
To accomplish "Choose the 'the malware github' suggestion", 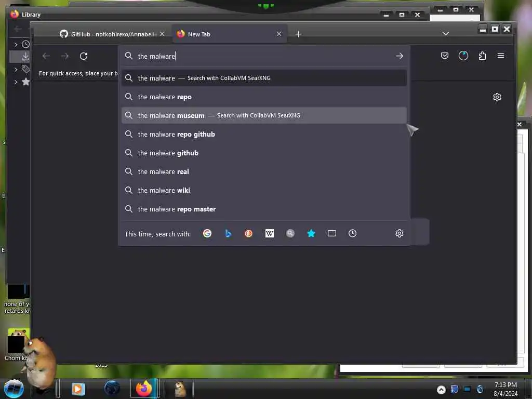I will [x=264, y=153].
